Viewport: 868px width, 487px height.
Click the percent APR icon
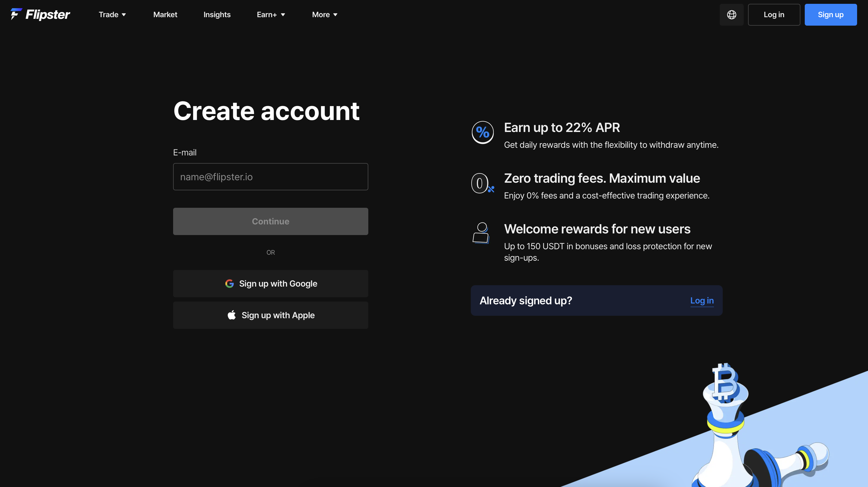click(x=483, y=133)
